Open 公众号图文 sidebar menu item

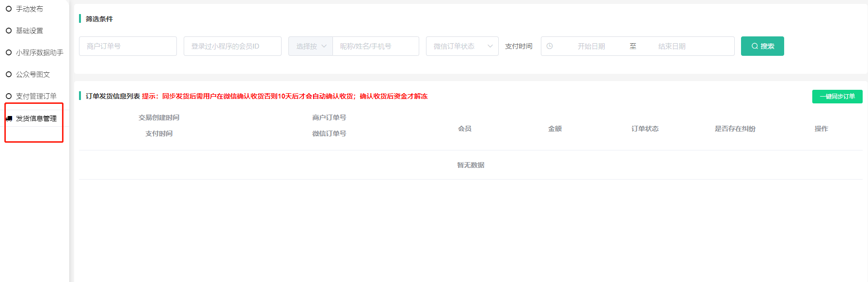[x=33, y=74]
